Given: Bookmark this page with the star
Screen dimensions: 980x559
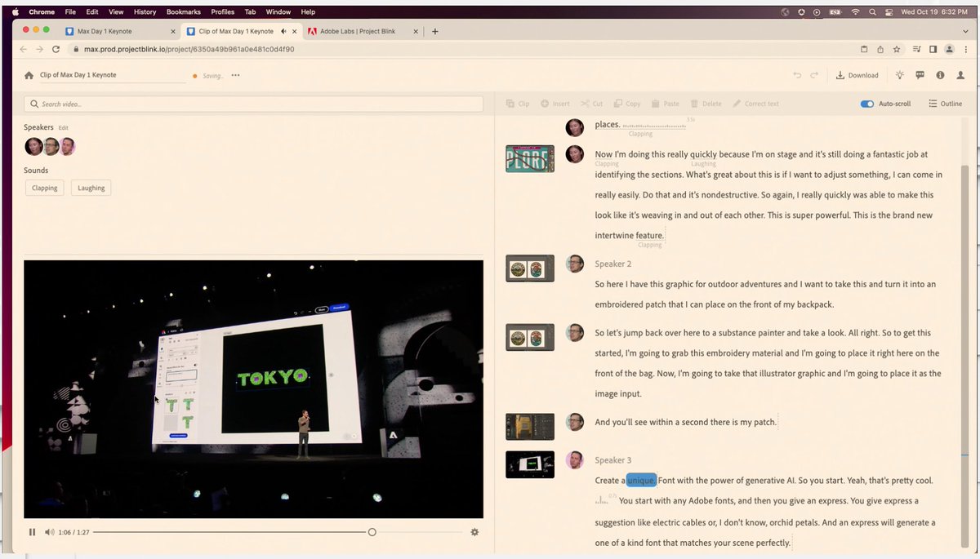Looking at the screenshot, I should click(x=896, y=49).
